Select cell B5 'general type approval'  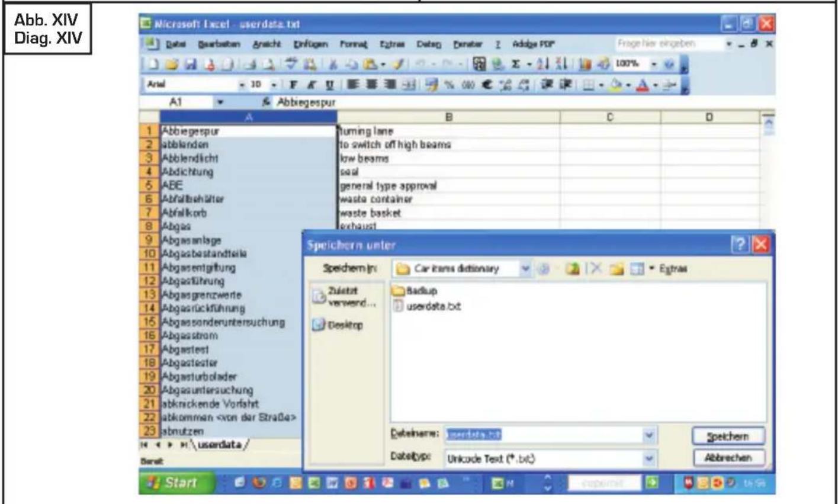coord(449,185)
